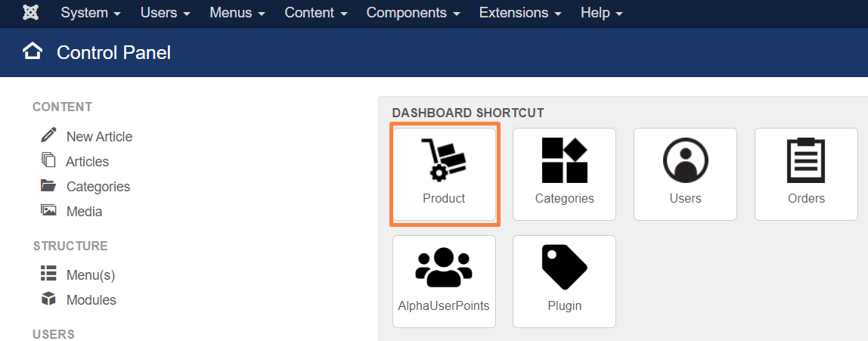Open the Help menu
The width and height of the screenshot is (868, 341).
[x=602, y=13]
